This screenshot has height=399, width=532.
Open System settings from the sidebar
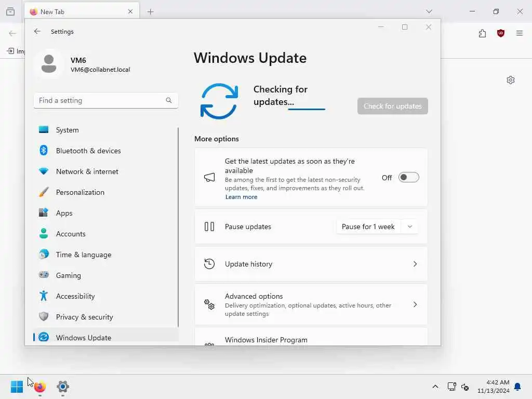tap(106, 130)
